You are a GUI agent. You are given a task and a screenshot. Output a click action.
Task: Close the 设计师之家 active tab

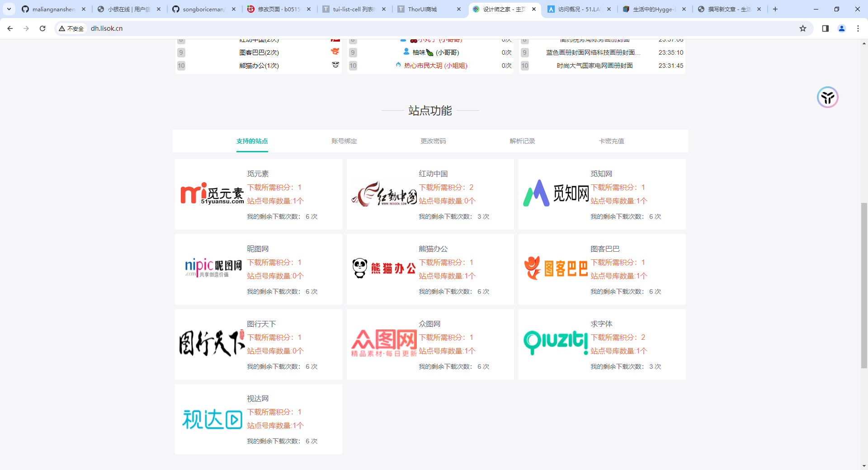point(534,9)
